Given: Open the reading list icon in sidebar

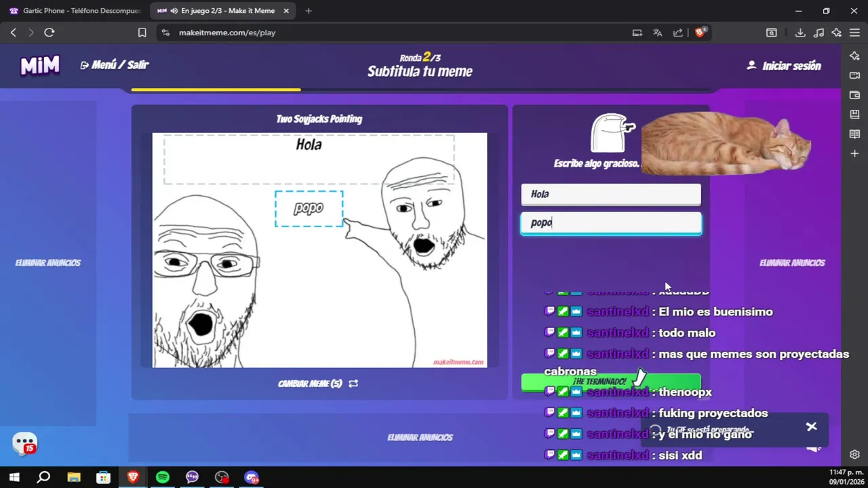Looking at the screenshot, I should coord(854,134).
